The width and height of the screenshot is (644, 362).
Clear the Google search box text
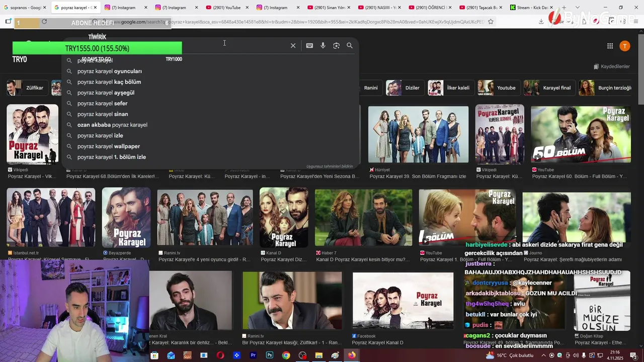293,46
